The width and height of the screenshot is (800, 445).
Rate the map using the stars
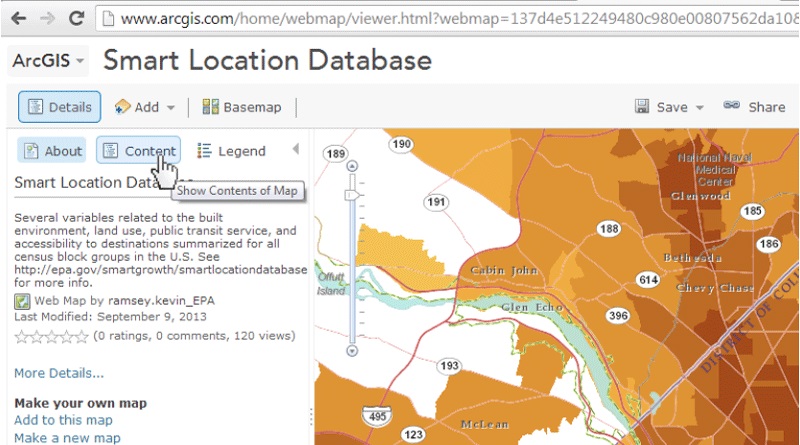tap(52, 336)
